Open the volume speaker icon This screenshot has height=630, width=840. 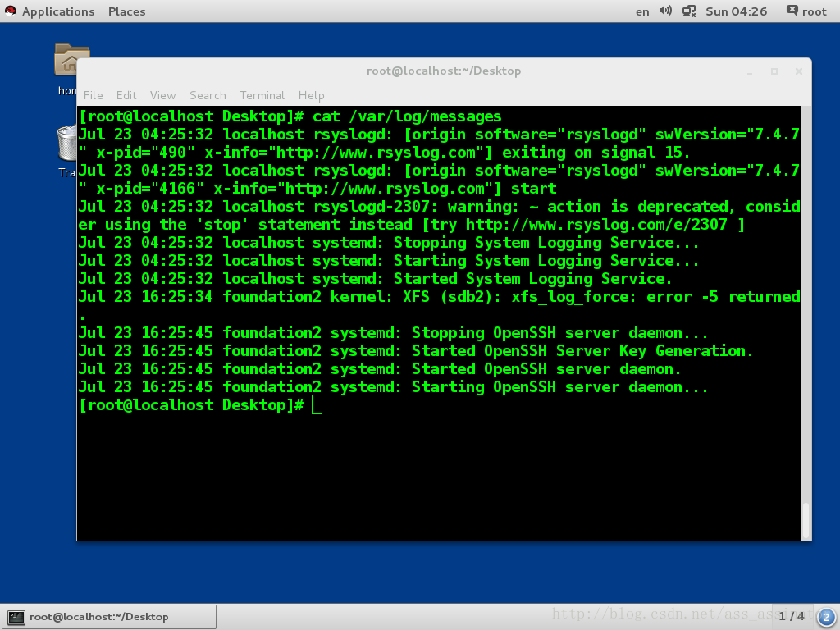coord(665,11)
